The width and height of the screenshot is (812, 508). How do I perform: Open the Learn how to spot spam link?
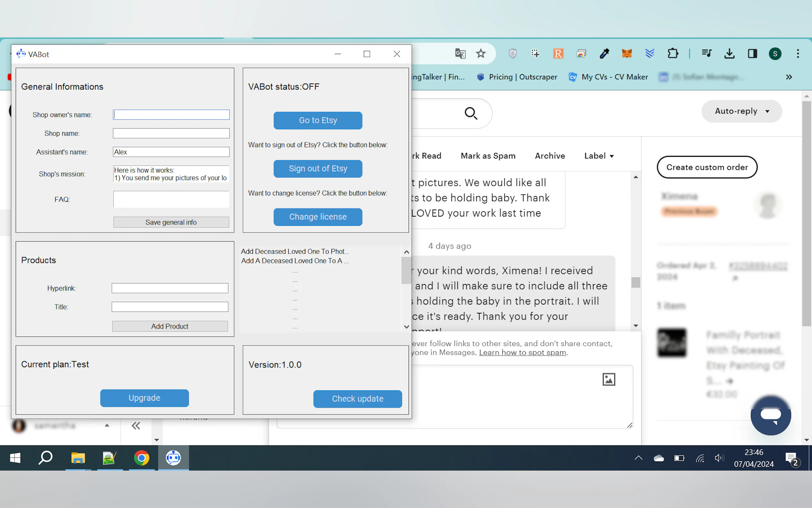[522, 353]
